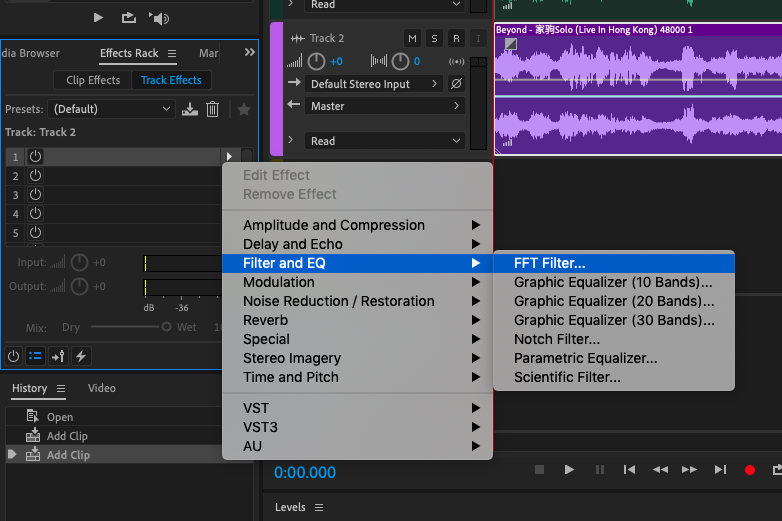Open the Default Stereo Input selector
The height and width of the screenshot is (521, 782).
tap(373, 84)
